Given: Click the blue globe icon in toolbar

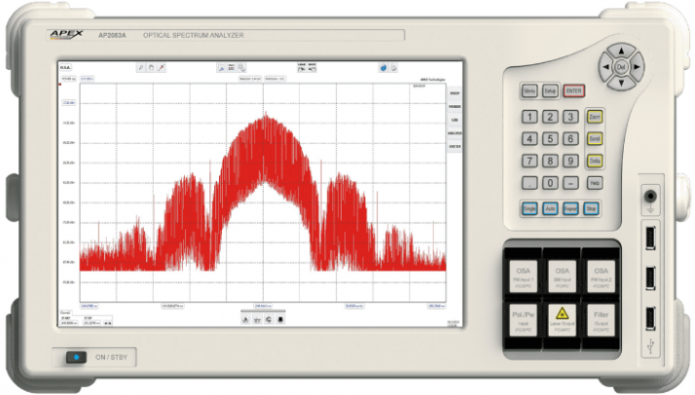Looking at the screenshot, I should 383,68.
